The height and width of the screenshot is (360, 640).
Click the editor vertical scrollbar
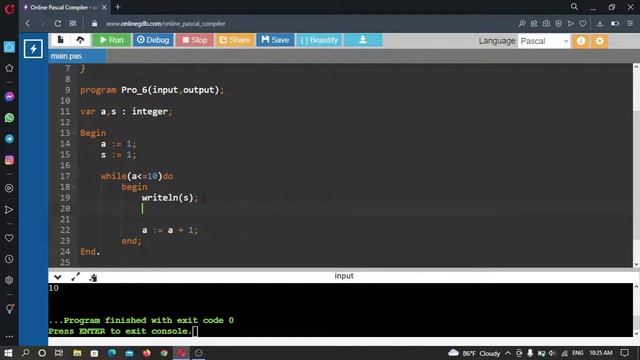point(636,166)
